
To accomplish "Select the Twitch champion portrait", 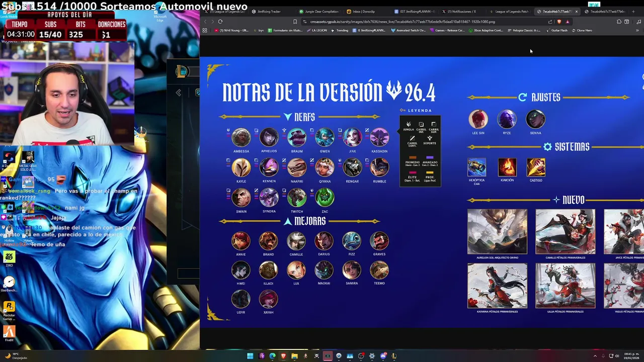I will click(297, 198).
